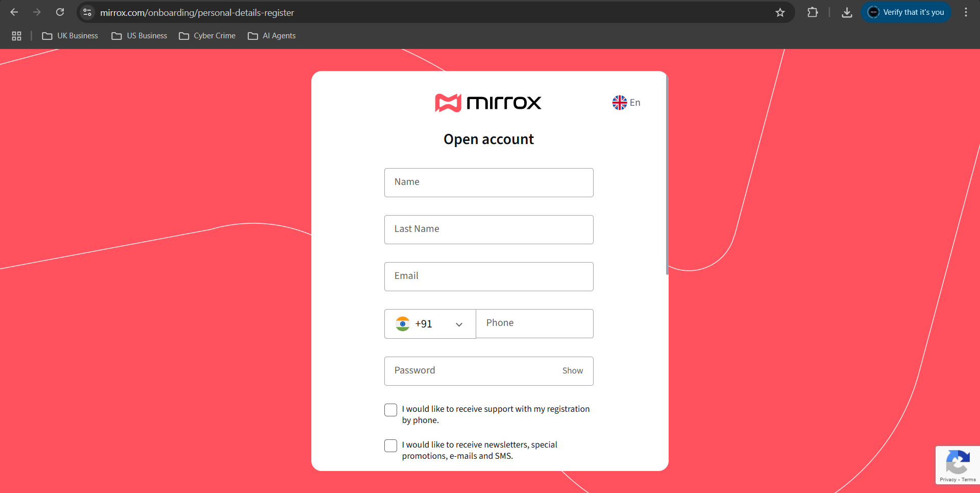Open the Cyber Crime bookmarks folder
The image size is (980, 493).
pos(207,36)
